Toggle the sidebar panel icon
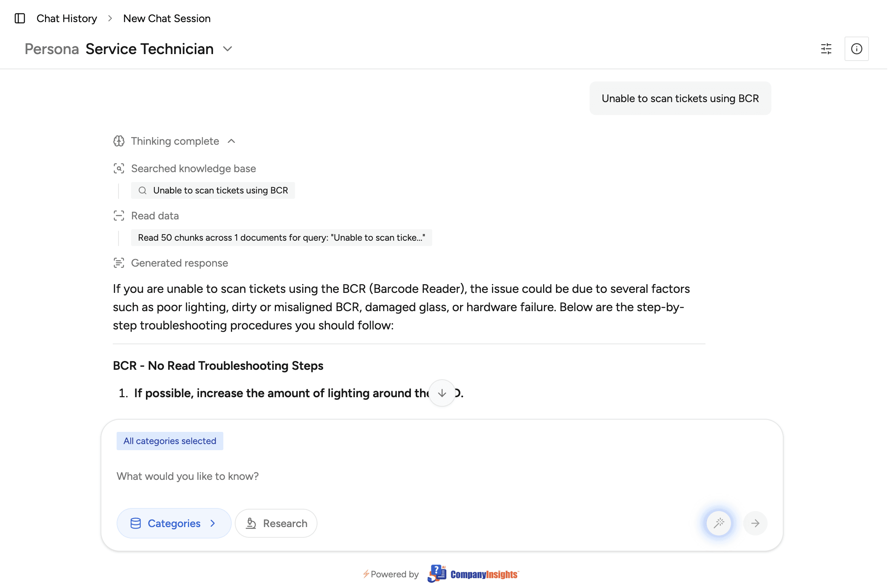 pyautogui.click(x=20, y=18)
